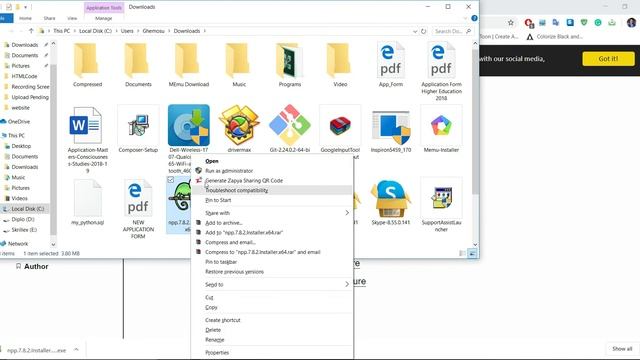
Task: Select the Dell-Wireless driver installer
Action: (x=189, y=126)
